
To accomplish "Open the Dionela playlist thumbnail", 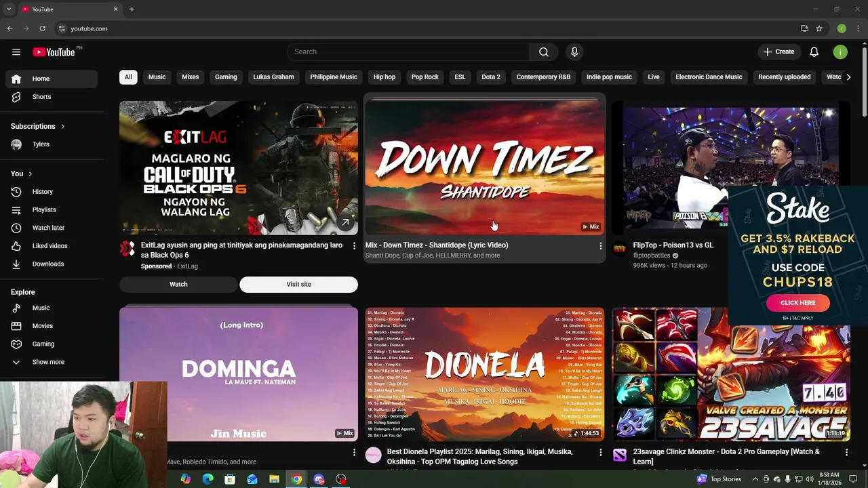I will [x=485, y=373].
